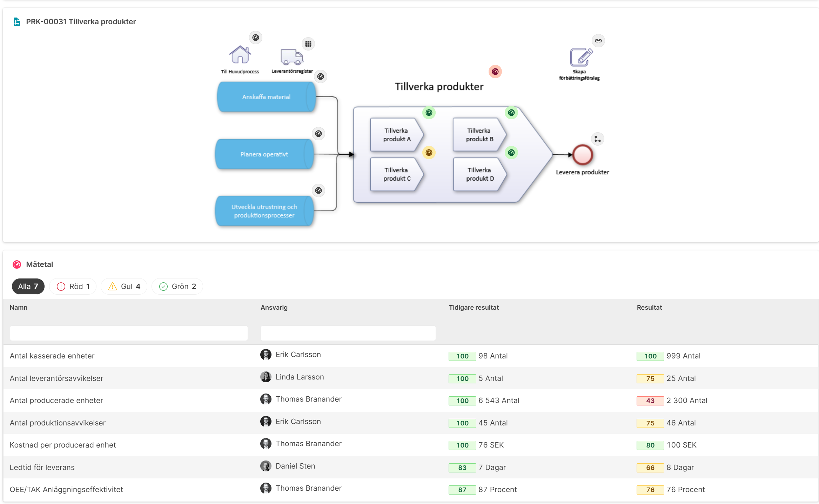Click the Till Huvudprocess house icon

click(x=240, y=55)
